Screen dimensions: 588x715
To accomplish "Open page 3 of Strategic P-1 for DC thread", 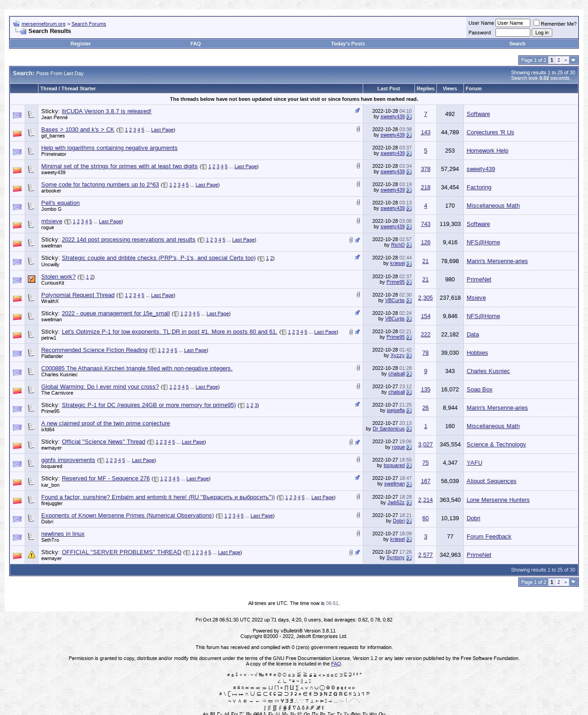I will click(256, 406).
